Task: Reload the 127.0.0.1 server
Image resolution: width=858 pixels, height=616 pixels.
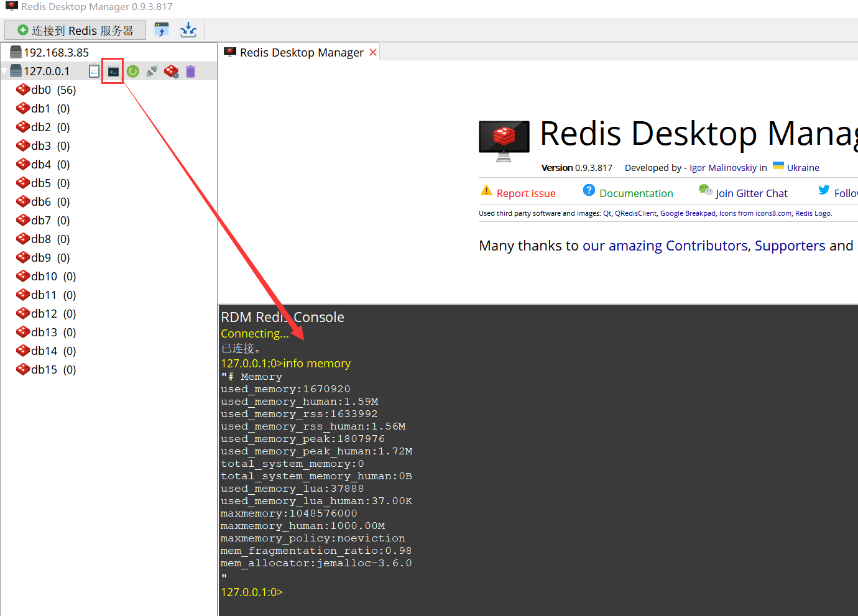Action: pyautogui.click(x=133, y=71)
